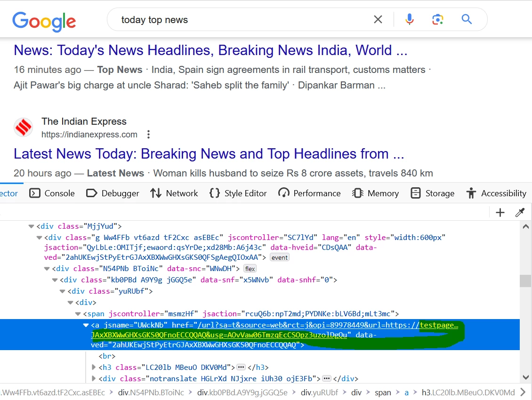Expand the div class notranslate HGLrXd node
This screenshot has height=400, width=532.
94,379
